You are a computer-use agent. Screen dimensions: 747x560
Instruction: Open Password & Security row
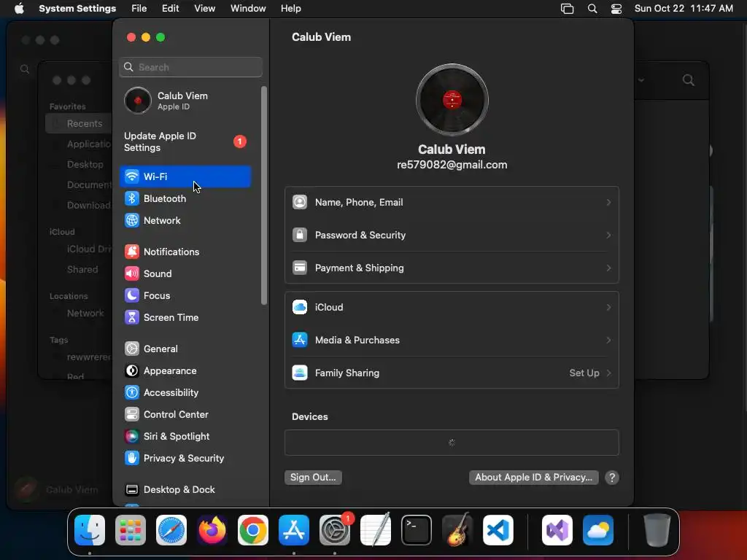[452, 236]
